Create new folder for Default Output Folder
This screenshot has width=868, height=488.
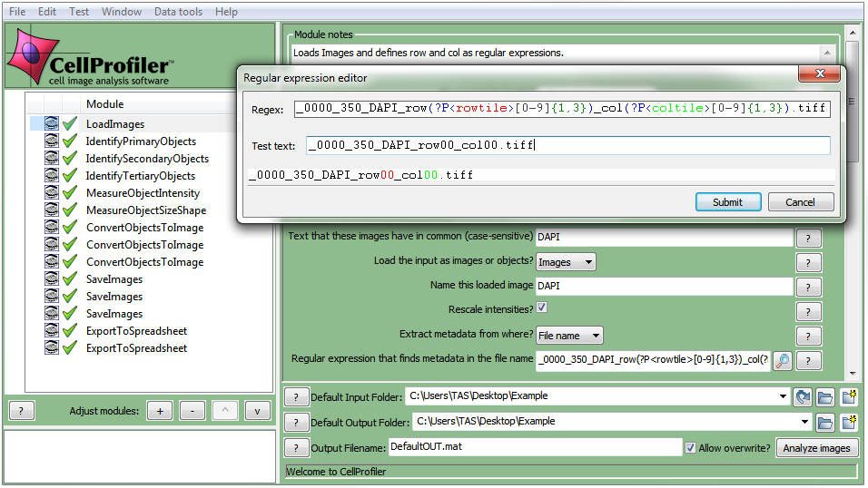pyautogui.click(x=849, y=422)
